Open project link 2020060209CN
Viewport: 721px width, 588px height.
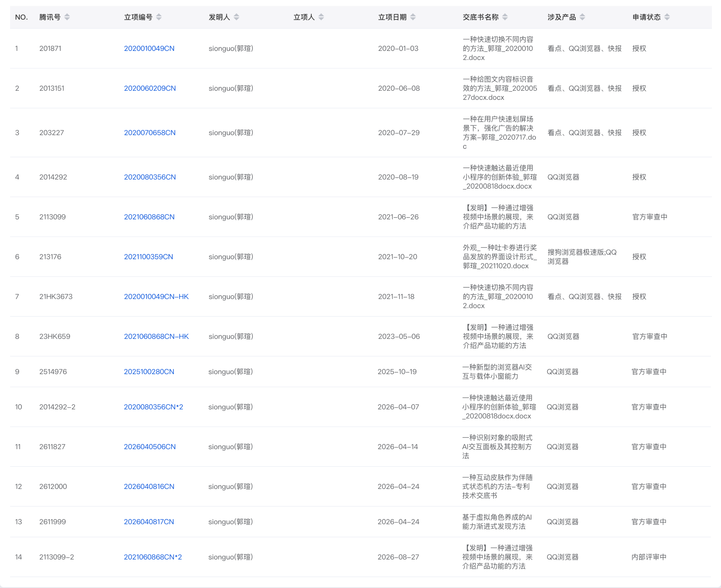(x=150, y=88)
